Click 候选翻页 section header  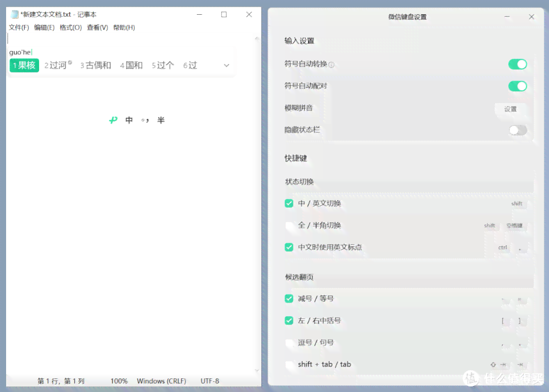(x=299, y=277)
